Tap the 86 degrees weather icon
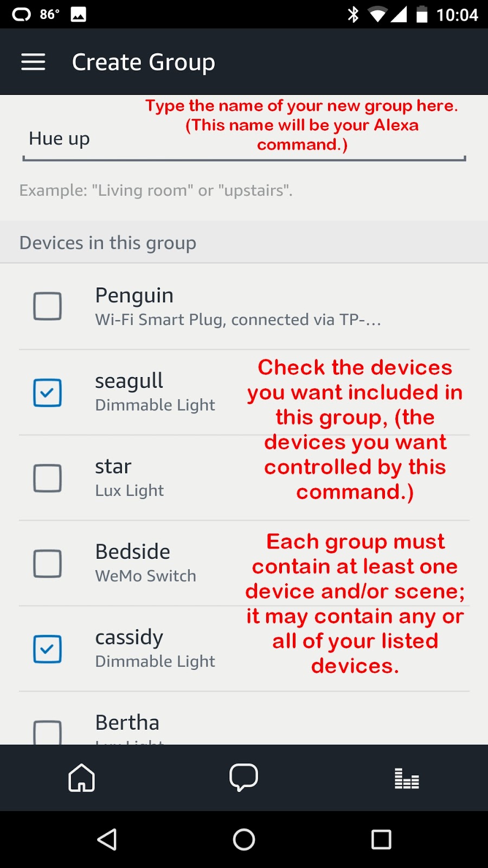488x868 pixels. (x=41, y=14)
